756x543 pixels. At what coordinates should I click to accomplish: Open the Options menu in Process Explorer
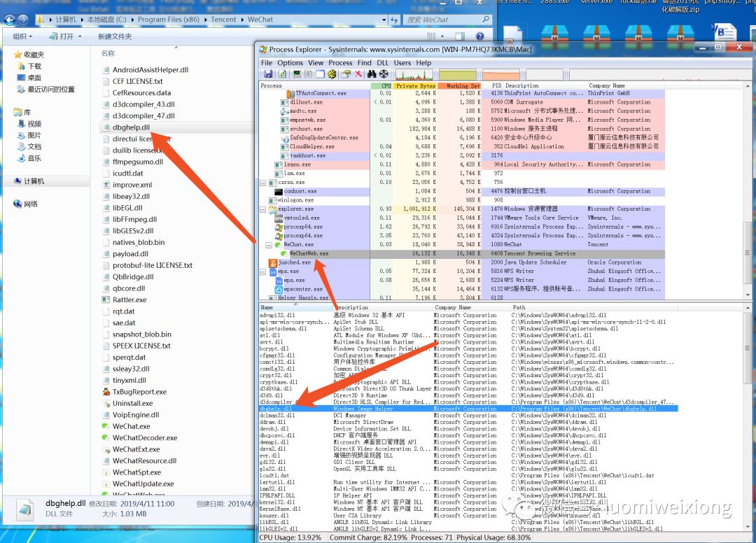pyautogui.click(x=290, y=63)
